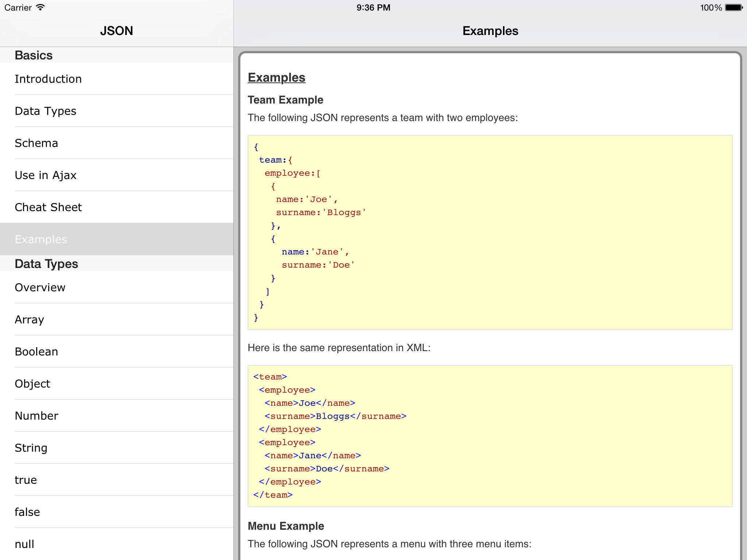Click inside the team JSON code block
This screenshot has height=560, width=747.
point(489,232)
